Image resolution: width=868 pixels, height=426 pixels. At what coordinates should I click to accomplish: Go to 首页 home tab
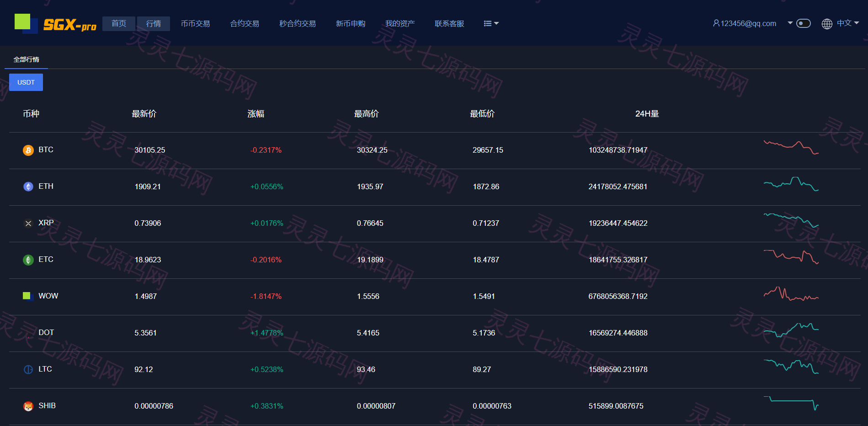pyautogui.click(x=119, y=24)
